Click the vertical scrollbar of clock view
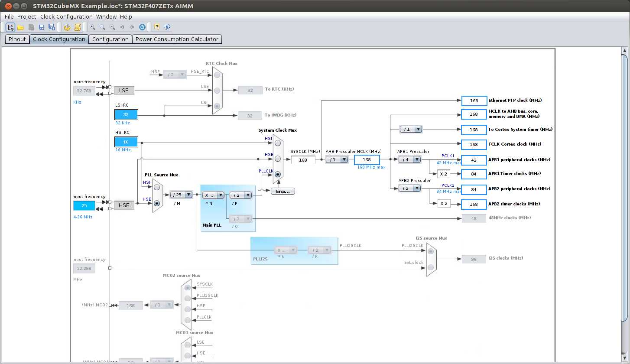630x364 pixels. pyautogui.click(x=624, y=204)
